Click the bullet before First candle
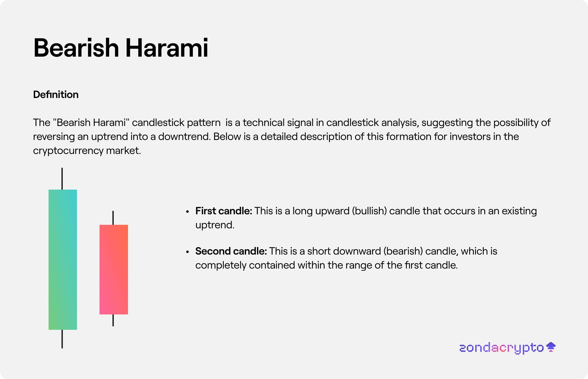 coord(187,211)
